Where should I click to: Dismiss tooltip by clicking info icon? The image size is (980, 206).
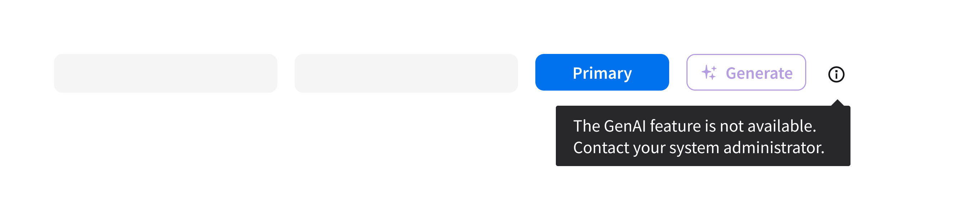(836, 74)
